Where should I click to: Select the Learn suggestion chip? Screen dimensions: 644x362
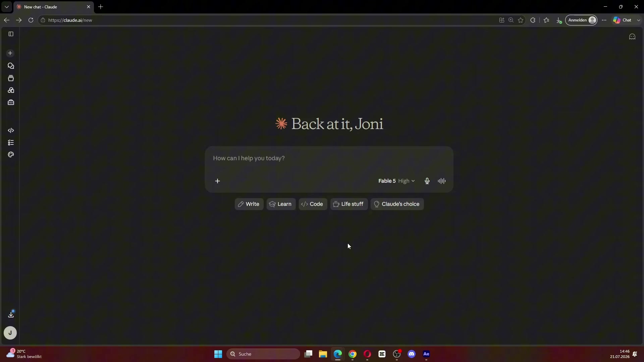tap(281, 204)
